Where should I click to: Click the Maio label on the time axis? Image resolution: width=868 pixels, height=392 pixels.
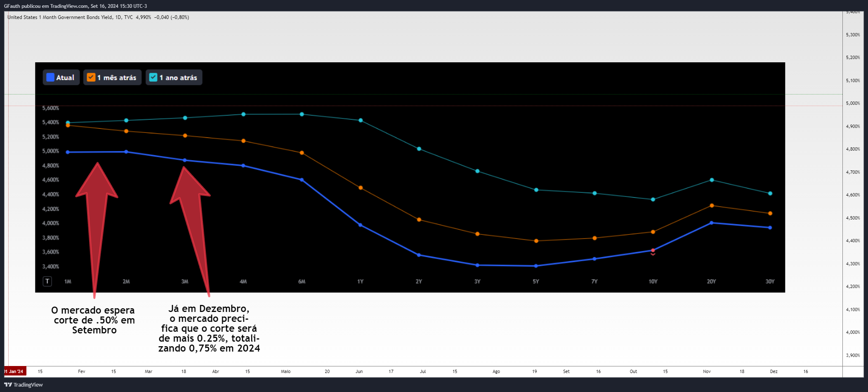click(x=286, y=371)
